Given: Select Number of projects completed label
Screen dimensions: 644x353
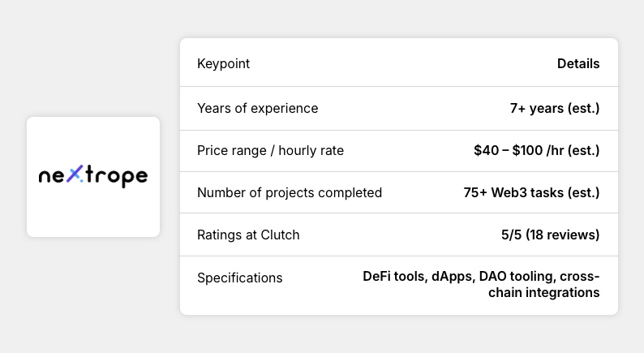Looking at the screenshot, I should pyautogui.click(x=289, y=192).
